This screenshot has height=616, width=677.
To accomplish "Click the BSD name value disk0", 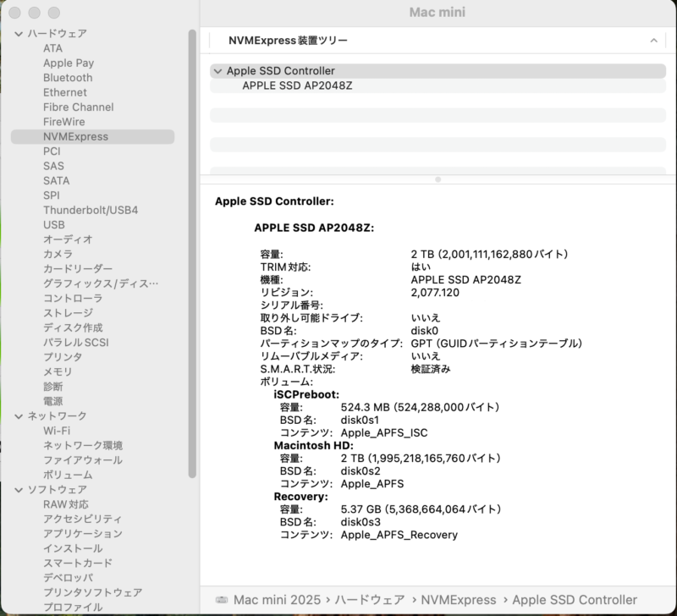I will pyautogui.click(x=425, y=331).
